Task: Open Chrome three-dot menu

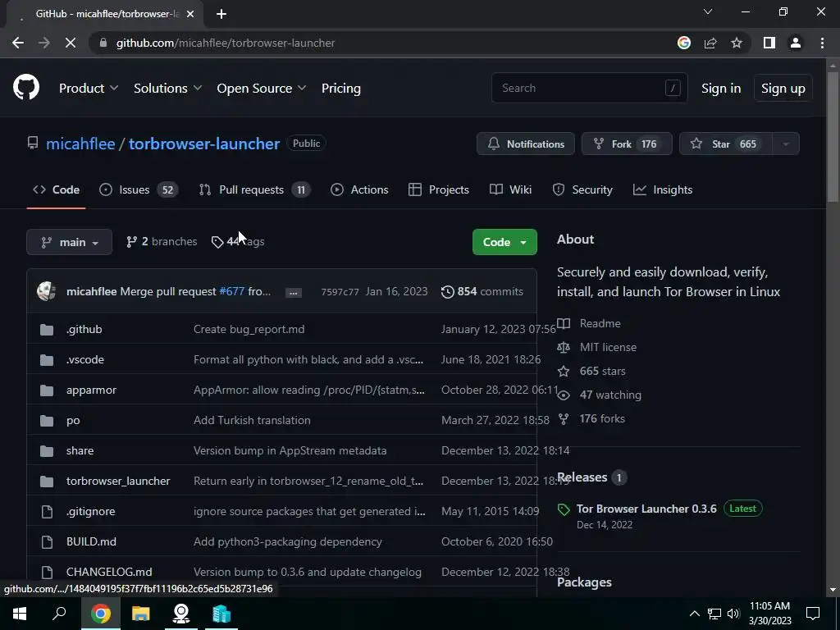Action: (x=822, y=43)
